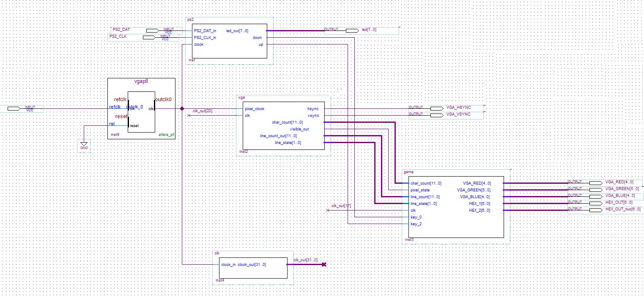
Task: Click the vsync port on vga block
Action: pos(313,116)
